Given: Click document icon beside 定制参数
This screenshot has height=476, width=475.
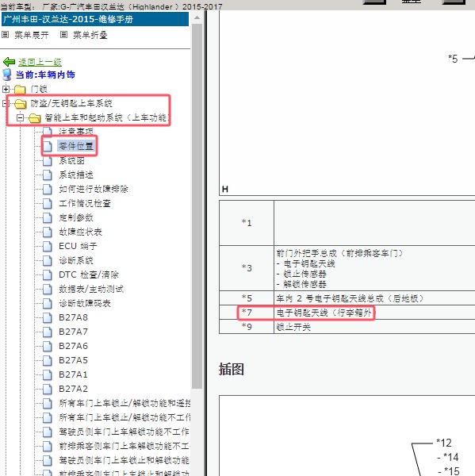Looking at the screenshot, I should tap(48, 217).
